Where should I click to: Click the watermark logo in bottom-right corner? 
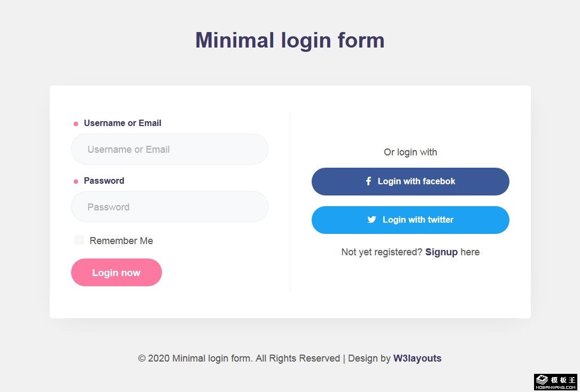[x=556, y=382]
